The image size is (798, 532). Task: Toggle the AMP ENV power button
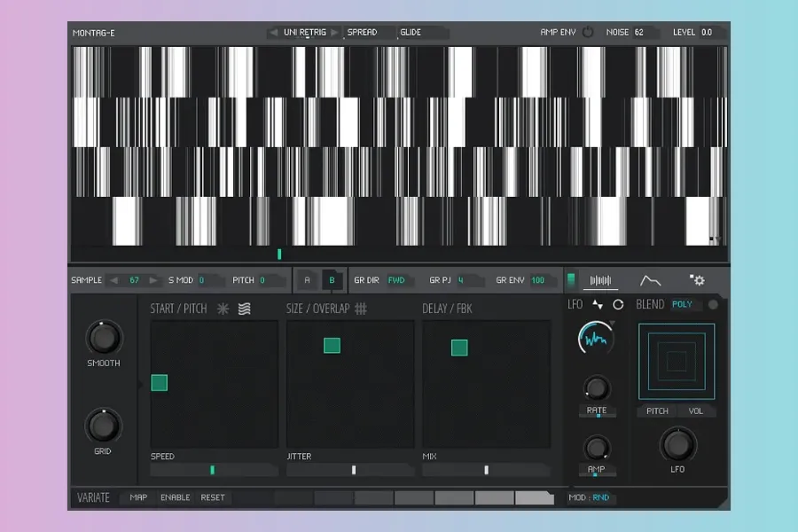click(588, 32)
